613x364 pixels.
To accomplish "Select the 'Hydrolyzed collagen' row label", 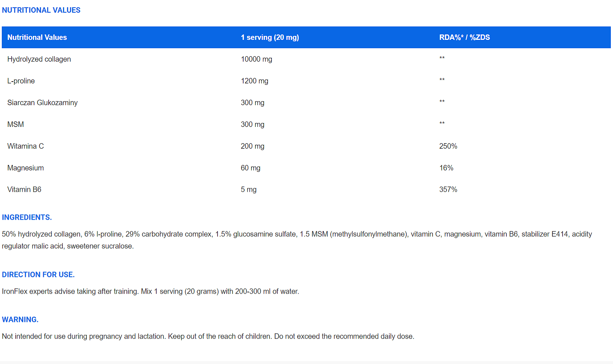I will pos(39,59).
